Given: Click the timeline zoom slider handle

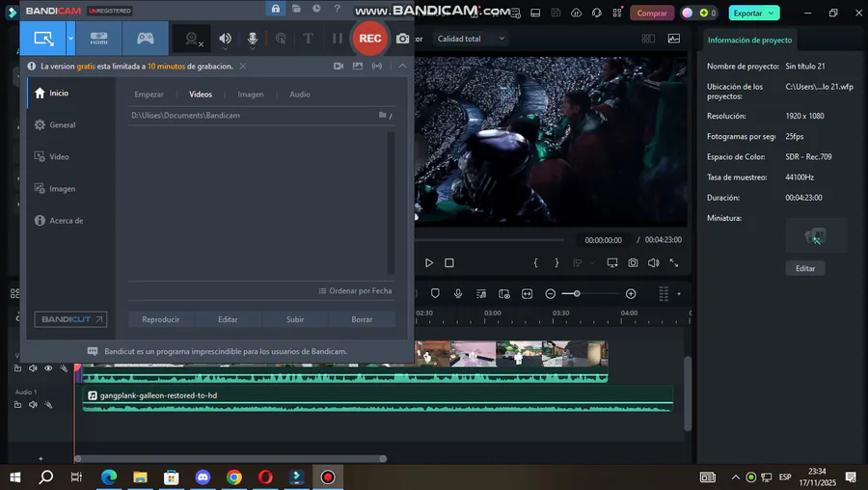Looking at the screenshot, I should click(x=577, y=293).
